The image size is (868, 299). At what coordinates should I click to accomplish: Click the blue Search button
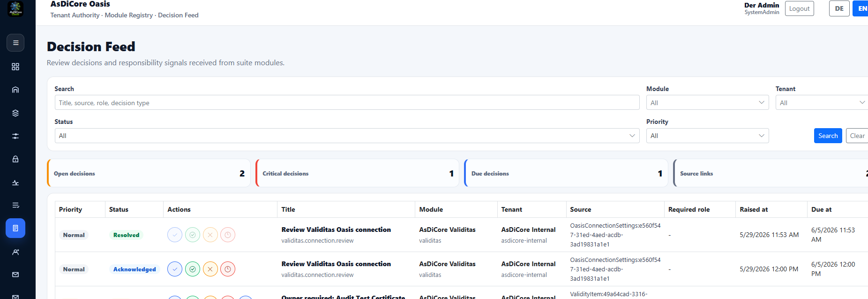click(x=828, y=136)
